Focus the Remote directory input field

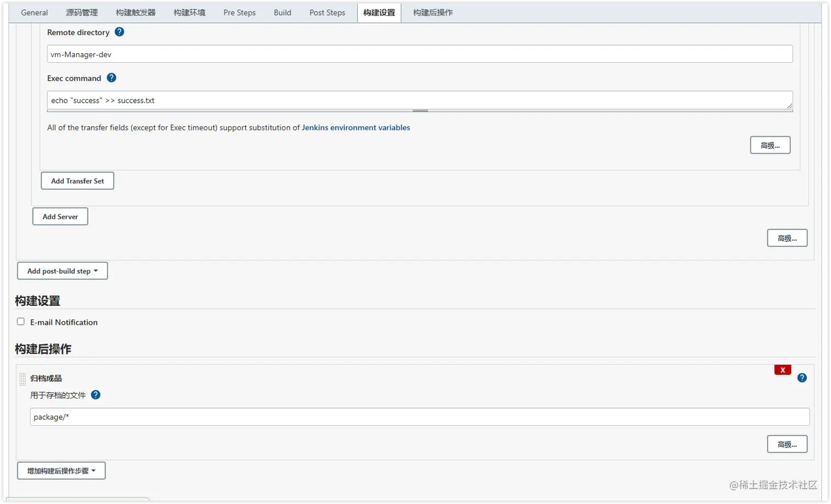(420, 54)
